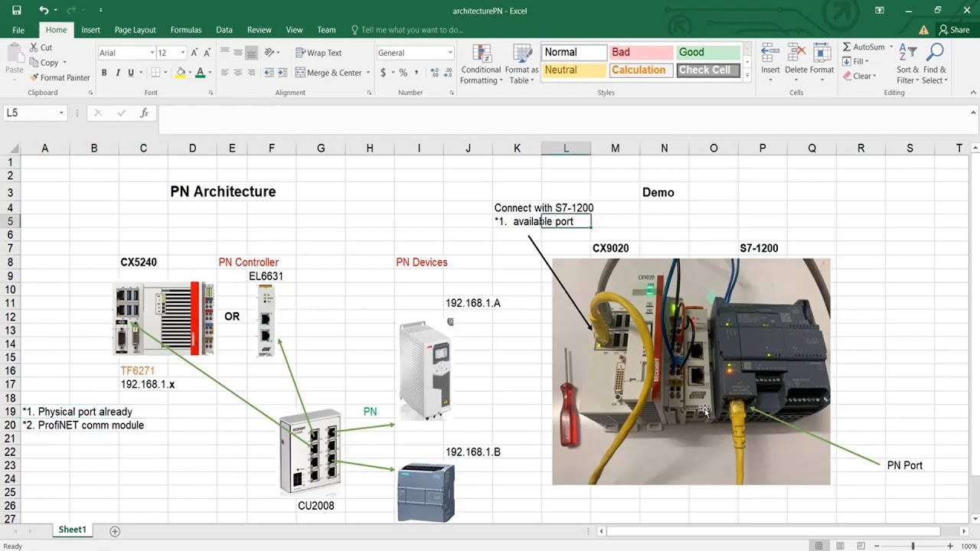Screen dimensions: 980x551
Task: Click the Save icon in title bar
Action: [17, 10]
